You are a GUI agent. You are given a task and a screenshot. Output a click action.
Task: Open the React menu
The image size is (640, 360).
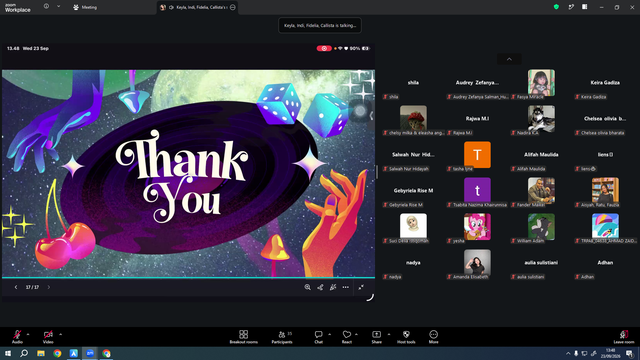347,337
